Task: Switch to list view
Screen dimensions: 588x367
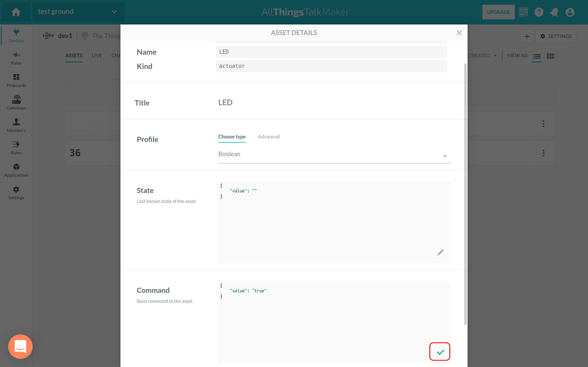Action: [537, 56]
